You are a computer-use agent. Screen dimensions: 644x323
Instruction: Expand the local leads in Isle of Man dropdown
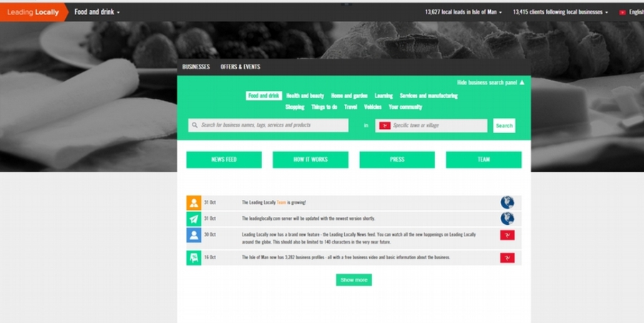[463, 12]
